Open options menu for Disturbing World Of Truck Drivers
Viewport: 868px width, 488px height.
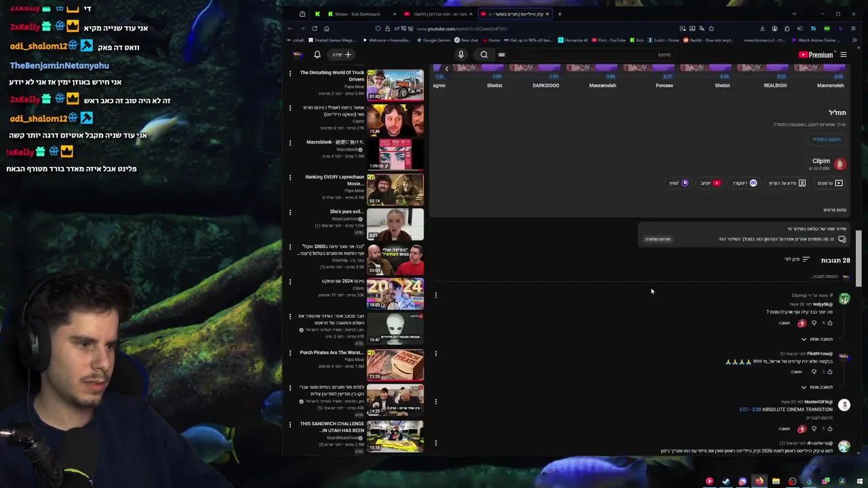tap(290, 73)
